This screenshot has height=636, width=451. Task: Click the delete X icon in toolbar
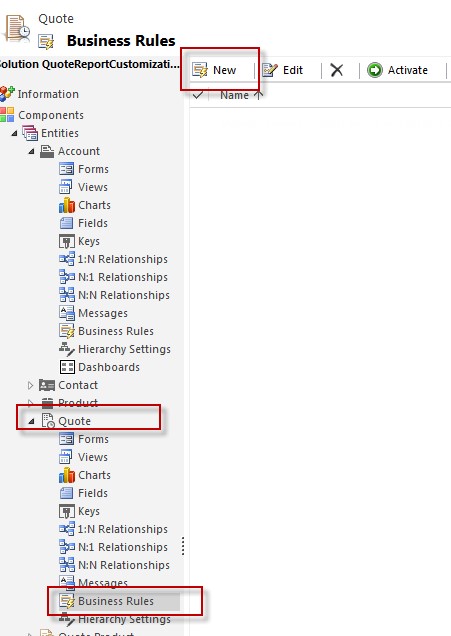point(337,70)
